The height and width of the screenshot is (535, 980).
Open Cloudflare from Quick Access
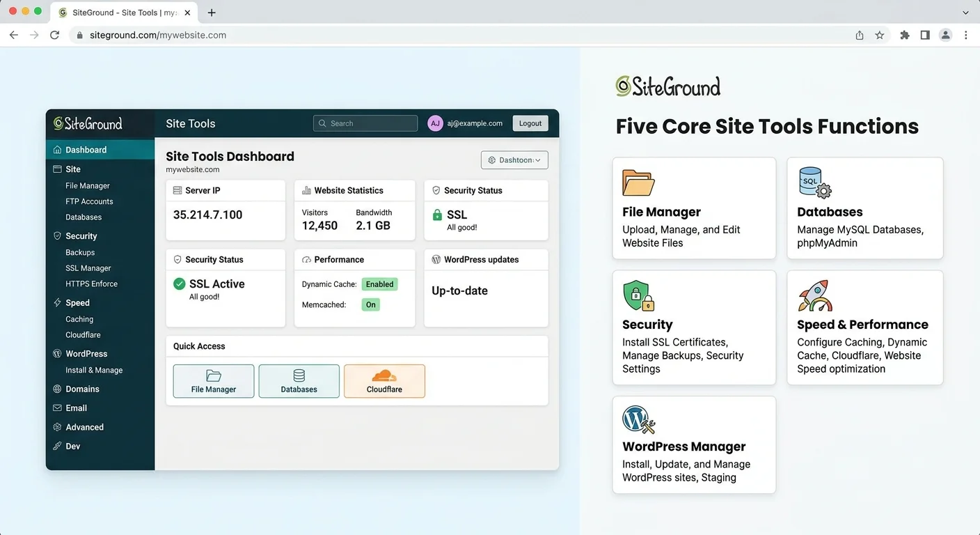(x=384, y=381)
